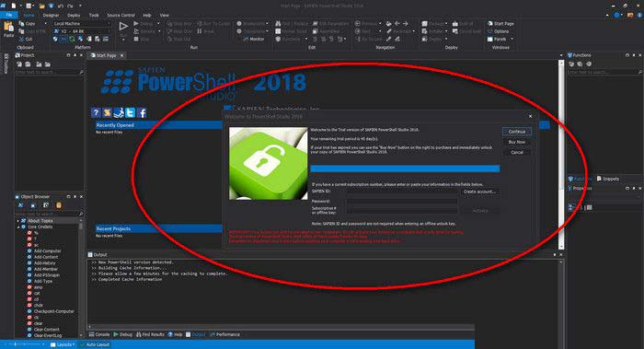Click the Monitor tool in ribbon
The image size is (644, 349).
[253, 39]
